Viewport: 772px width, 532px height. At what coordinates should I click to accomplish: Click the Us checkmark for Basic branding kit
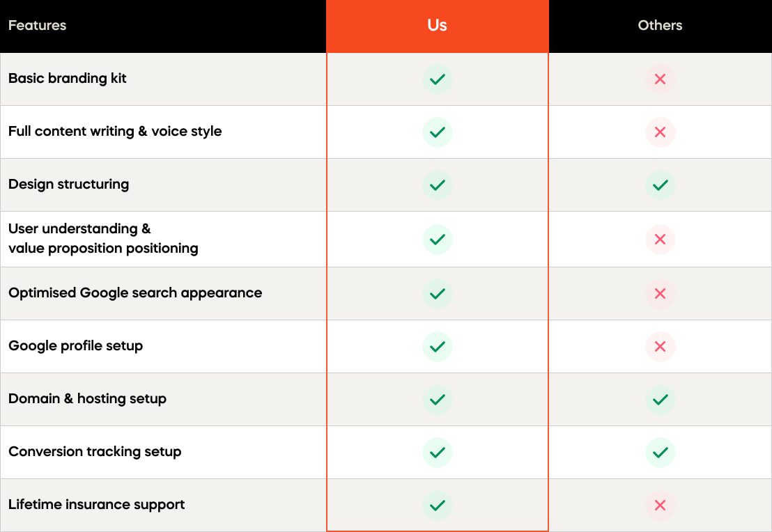click(x=438, y=79)
